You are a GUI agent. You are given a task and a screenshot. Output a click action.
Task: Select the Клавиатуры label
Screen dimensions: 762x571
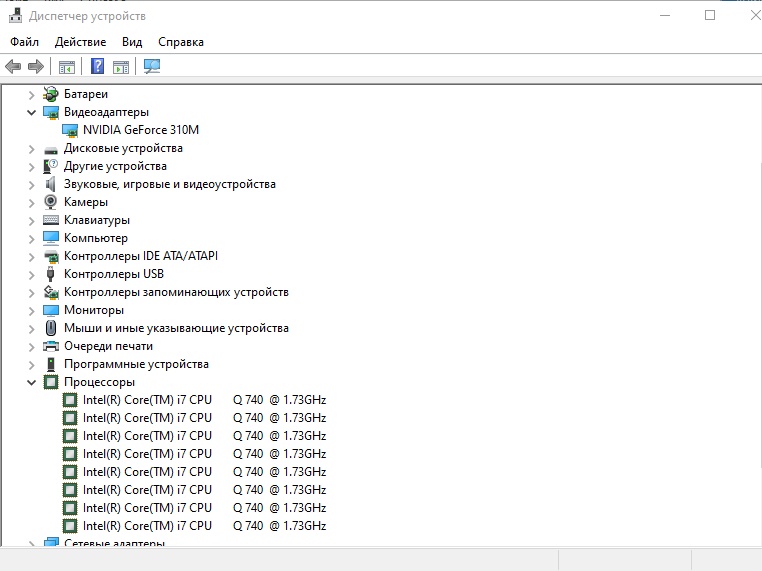(x=97, y=220)
